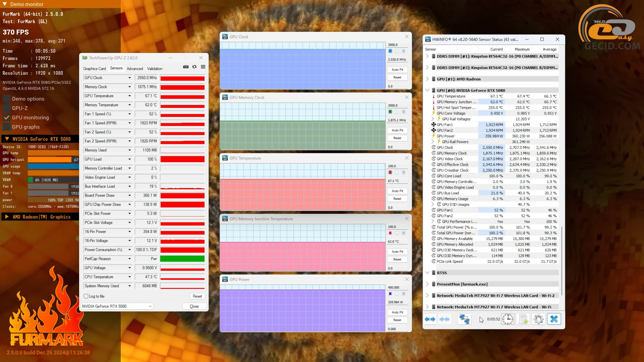Viewport: 644px width, 362px height.
Task: Click HWiNFO app icon in title bar
Action: [428, 39]
